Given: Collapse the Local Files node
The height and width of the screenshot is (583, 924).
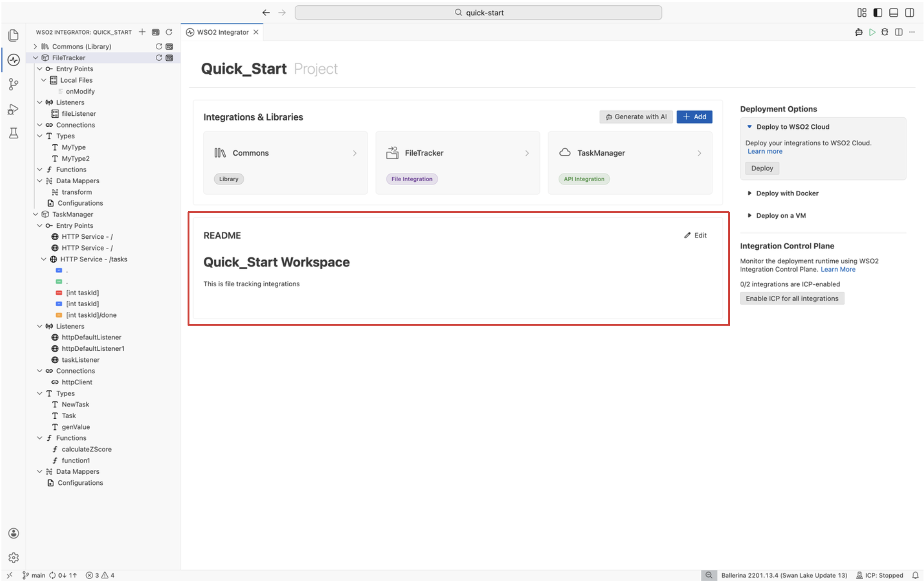Looking at the screenshot, I should point(44,80).
